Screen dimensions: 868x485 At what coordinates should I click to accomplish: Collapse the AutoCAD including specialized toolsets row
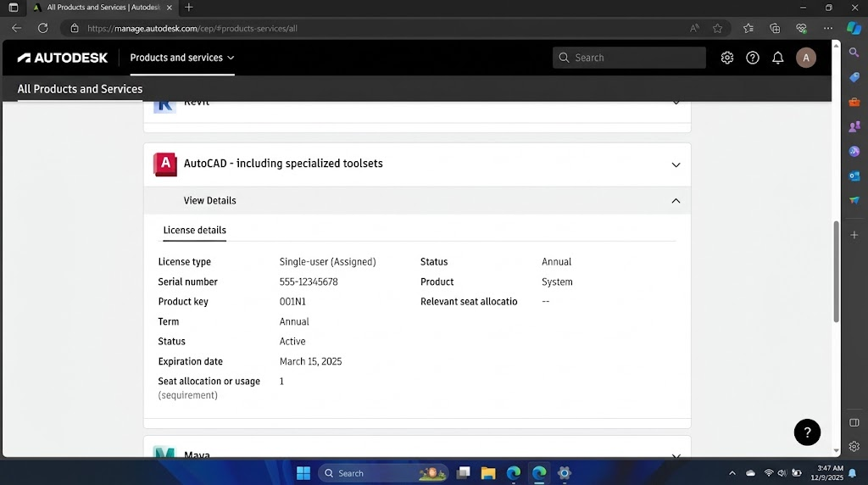676,165
